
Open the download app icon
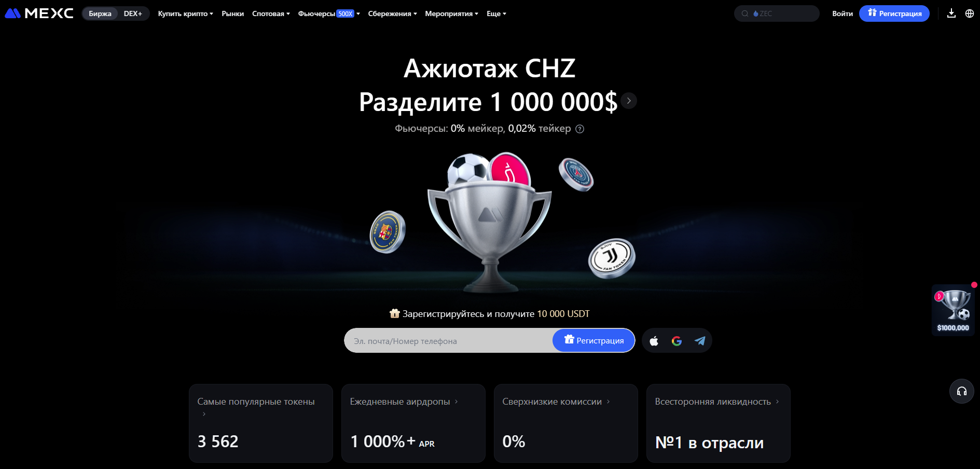pyautogui.click(x=951, y=13)
